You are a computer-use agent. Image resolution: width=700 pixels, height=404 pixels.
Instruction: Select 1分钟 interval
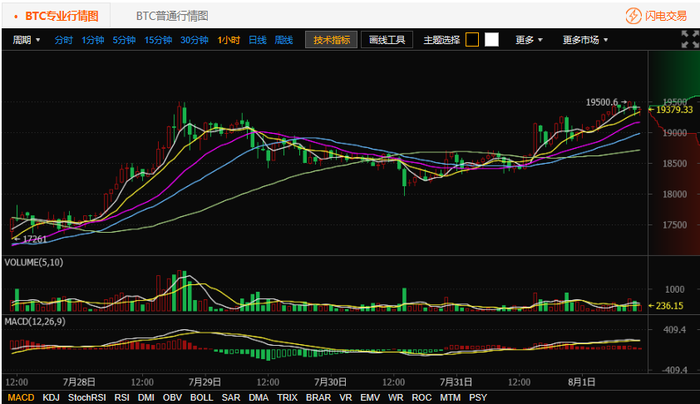click(x=92, y=40)
